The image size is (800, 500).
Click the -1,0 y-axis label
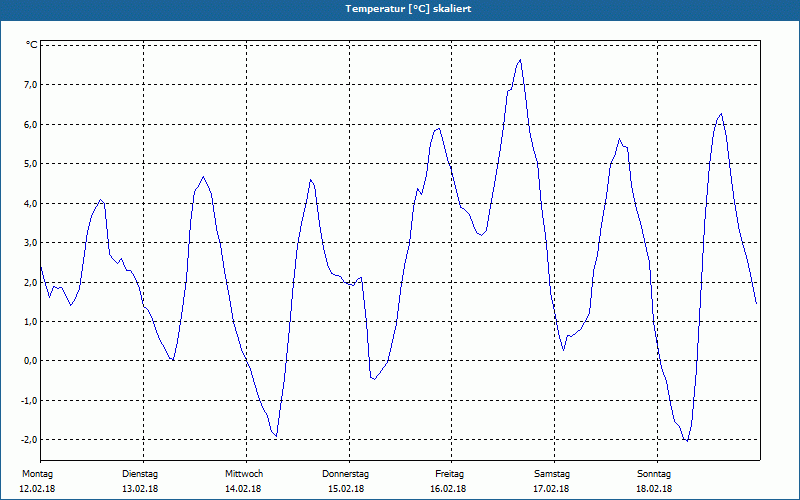(29, 401)
